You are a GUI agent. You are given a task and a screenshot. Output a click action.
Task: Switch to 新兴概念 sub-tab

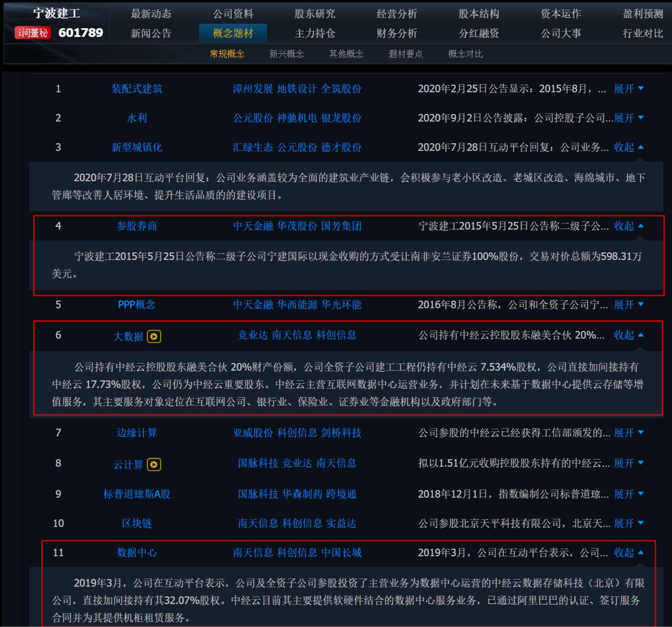[287, 54]
